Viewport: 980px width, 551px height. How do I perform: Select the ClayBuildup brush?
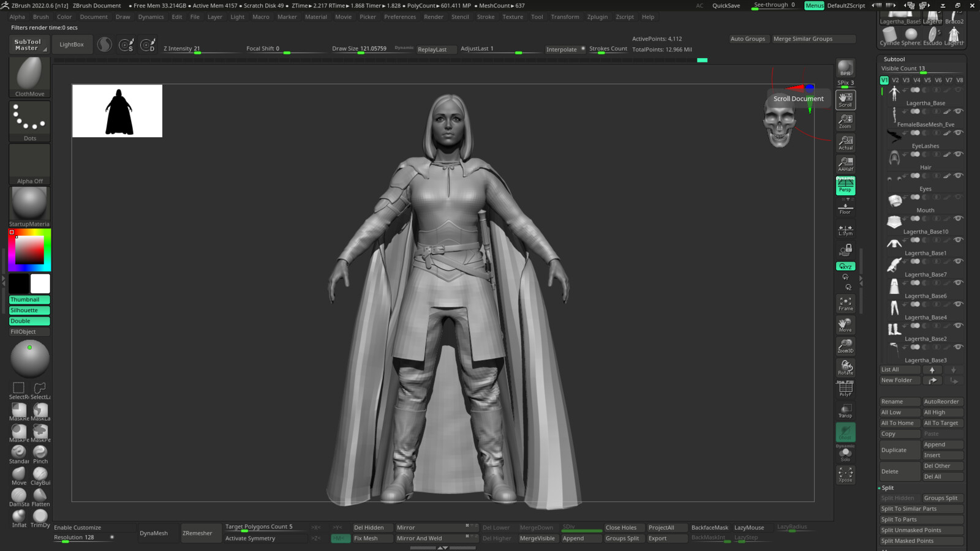point(40,476)
